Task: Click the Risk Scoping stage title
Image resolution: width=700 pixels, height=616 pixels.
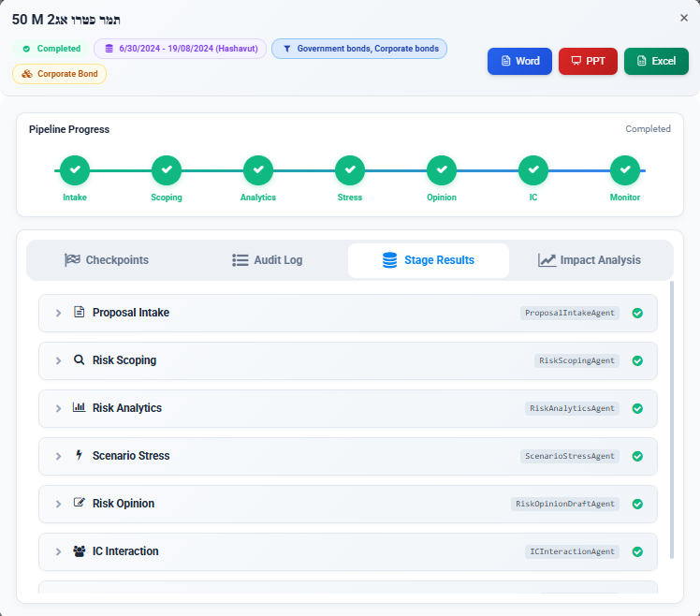Action: click(x=124, y=360)
